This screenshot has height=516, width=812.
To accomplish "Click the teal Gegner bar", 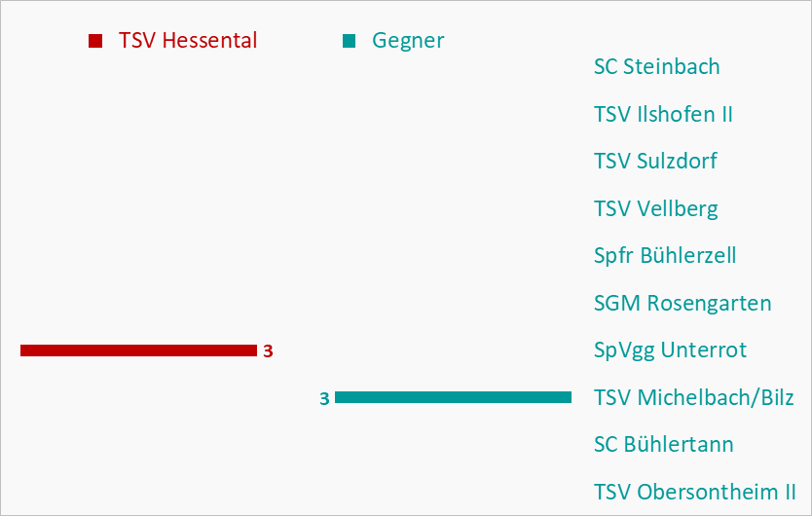I will coord(453,397).
